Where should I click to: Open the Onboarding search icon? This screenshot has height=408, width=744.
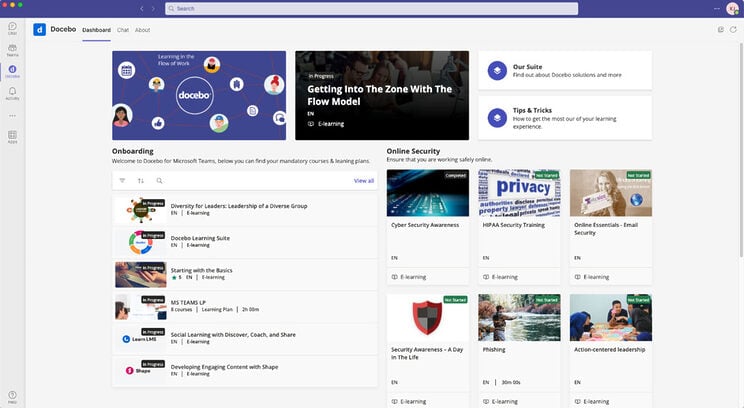[x=159, y=180]
